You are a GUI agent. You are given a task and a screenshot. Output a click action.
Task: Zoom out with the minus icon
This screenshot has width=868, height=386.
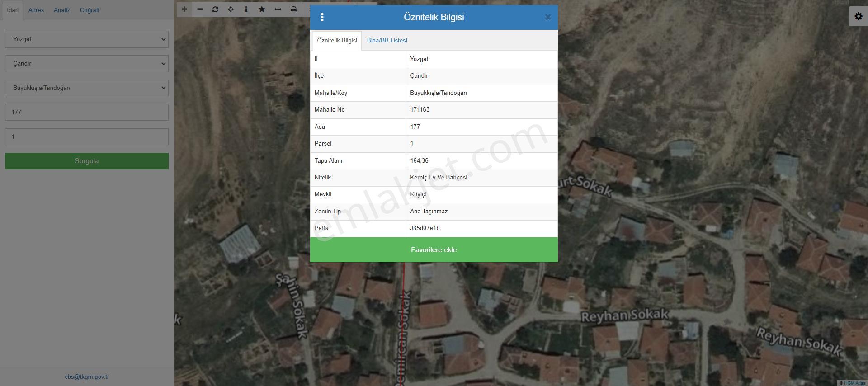(200, 9)
